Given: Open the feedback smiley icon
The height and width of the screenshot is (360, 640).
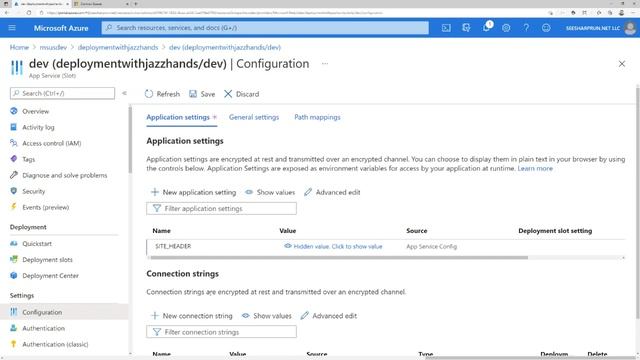Looking at the screenshot, I should click(x=546, y=28).
